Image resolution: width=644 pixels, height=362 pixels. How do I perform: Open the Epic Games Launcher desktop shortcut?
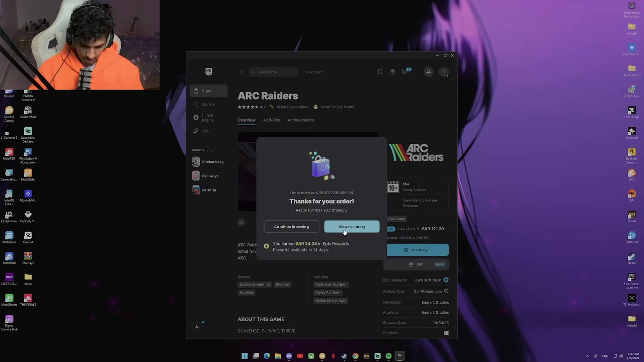[x=632, y=281]
